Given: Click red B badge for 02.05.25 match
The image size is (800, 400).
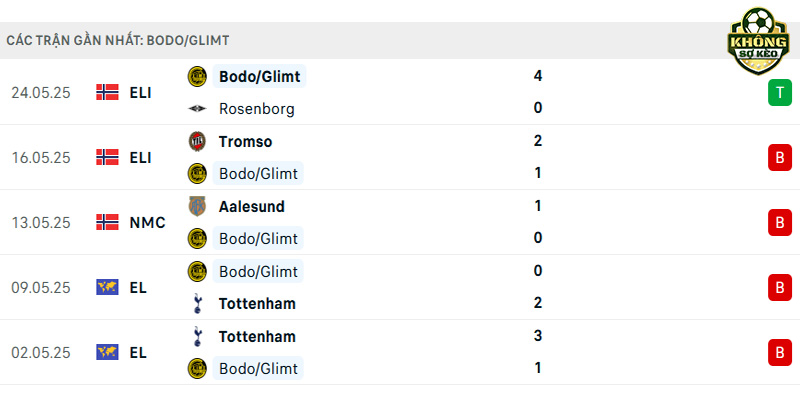Looking at the screenshot, I should pos(780,353).
